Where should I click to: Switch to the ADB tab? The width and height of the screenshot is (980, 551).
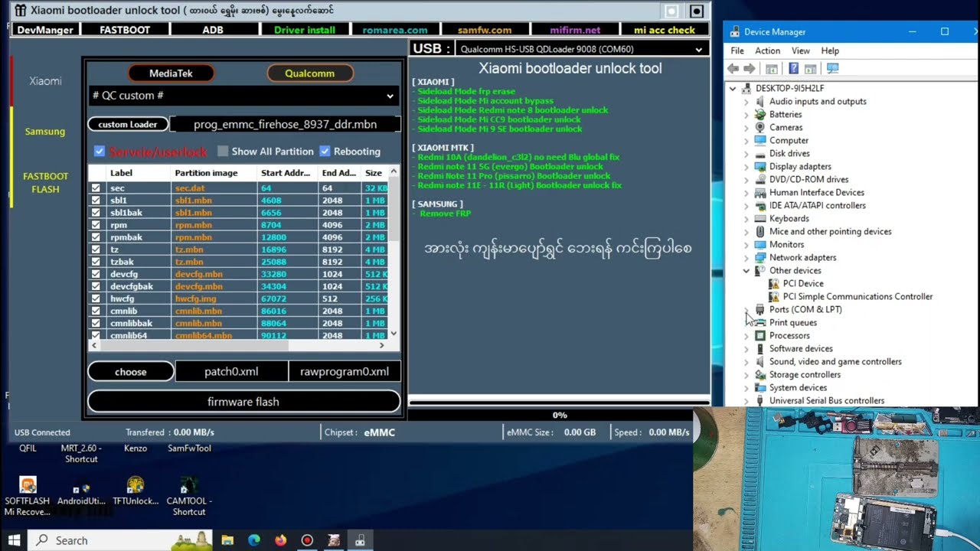point(213,30)
